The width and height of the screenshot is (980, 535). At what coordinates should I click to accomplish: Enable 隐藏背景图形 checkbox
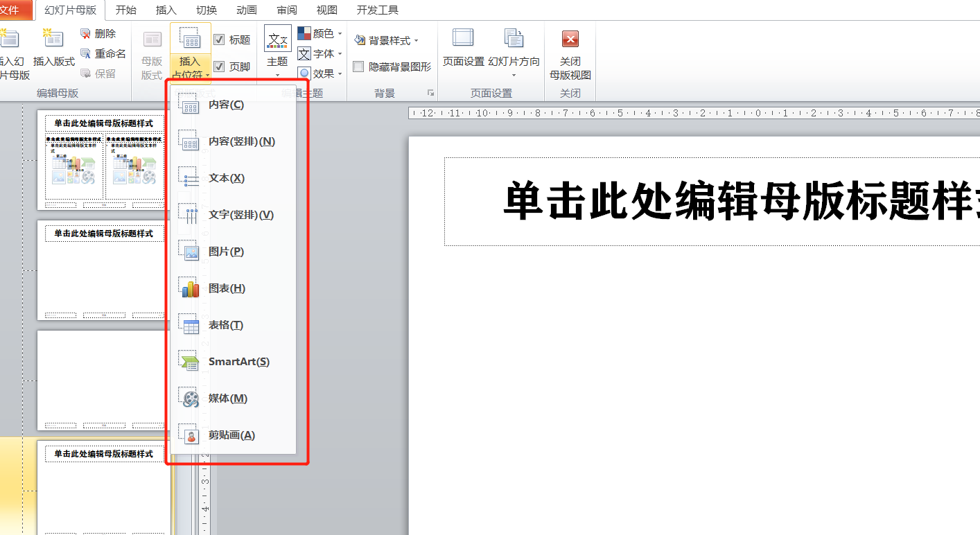(358, 67)
